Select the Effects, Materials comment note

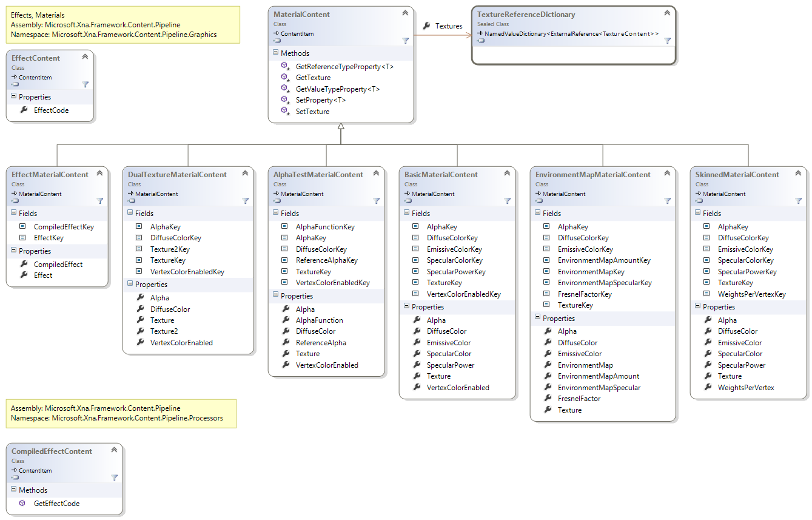coord(122,25)
